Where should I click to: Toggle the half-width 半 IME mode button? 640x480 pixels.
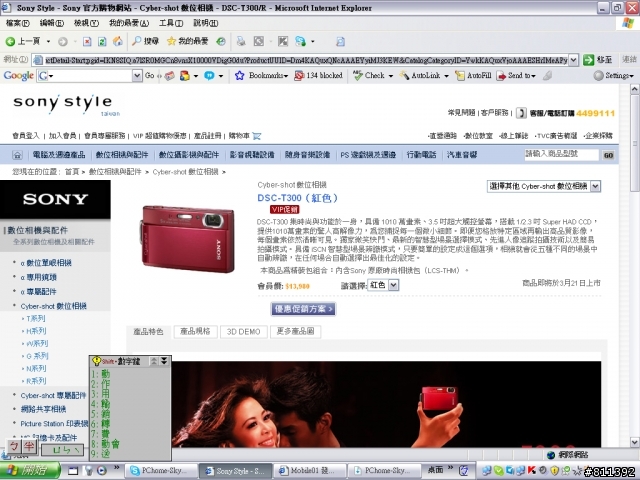click(29, 447)
